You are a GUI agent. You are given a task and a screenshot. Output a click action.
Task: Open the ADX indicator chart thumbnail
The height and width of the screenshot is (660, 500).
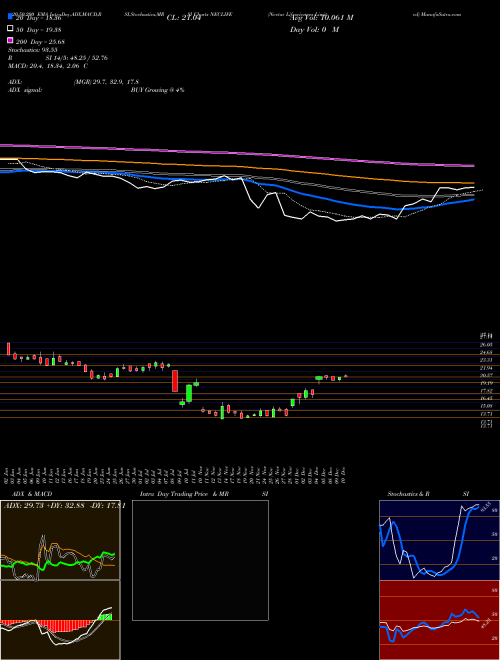(x=60, y=540)
